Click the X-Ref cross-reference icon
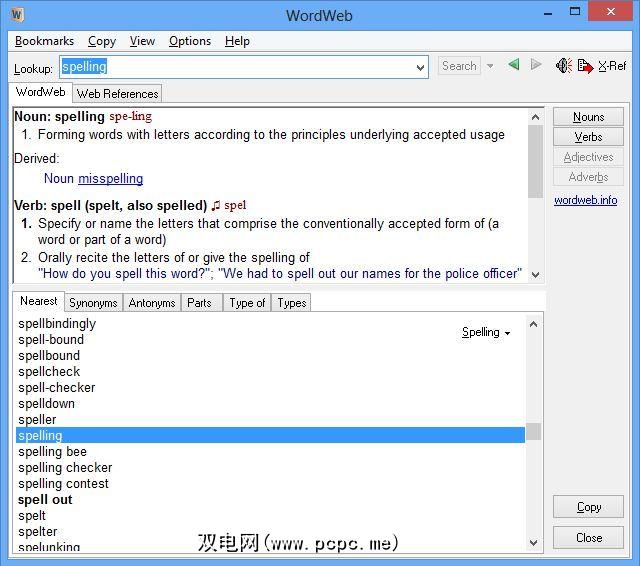The width and height of the screenshot is (640, 566). coord(586,66)
